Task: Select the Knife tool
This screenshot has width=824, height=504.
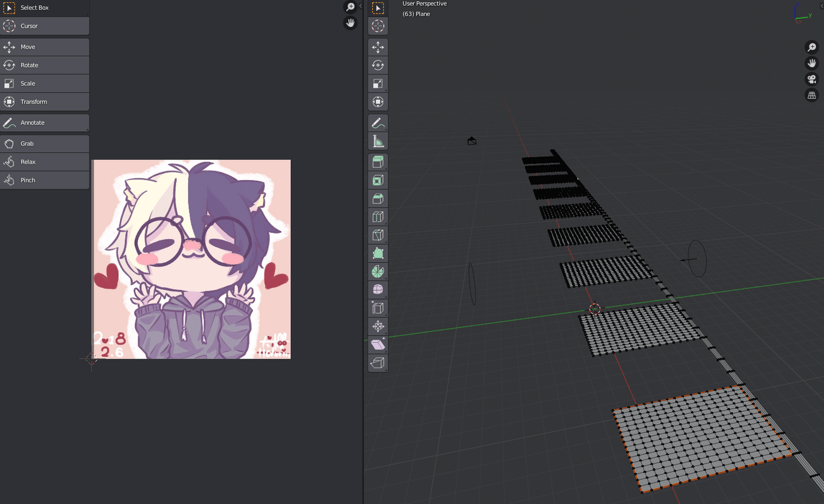Action: coord(378,235)
